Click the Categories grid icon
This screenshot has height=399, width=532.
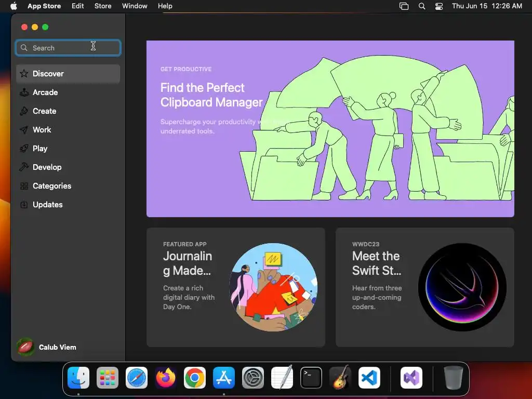click(x=24, y=186)
